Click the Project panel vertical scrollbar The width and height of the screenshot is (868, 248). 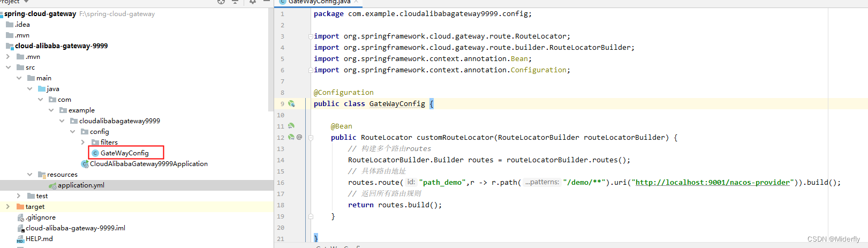(271, 59)
